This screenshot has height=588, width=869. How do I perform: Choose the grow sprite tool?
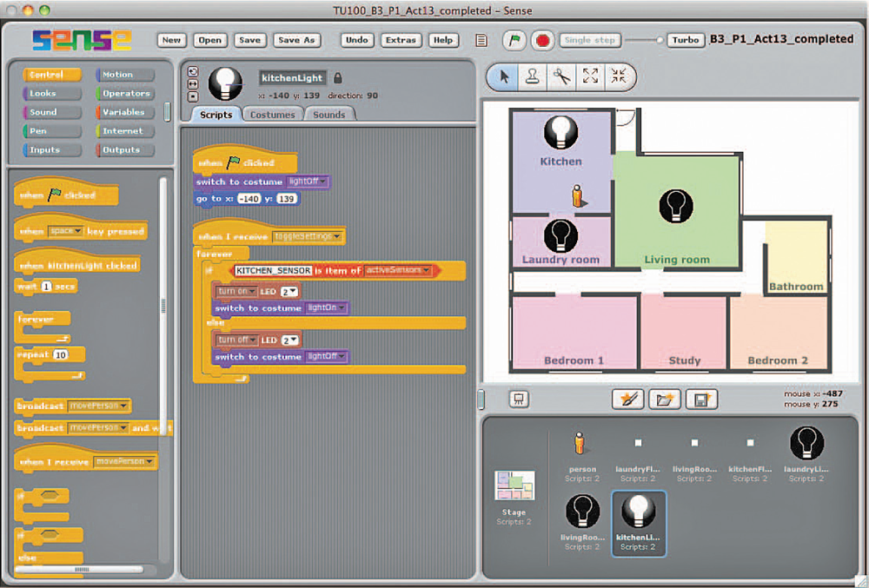tap(591, 76)
